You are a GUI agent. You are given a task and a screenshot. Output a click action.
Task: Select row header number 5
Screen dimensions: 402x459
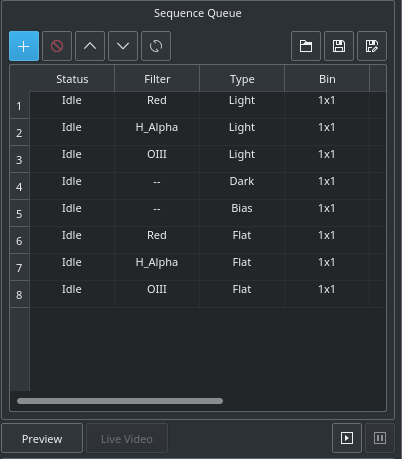click(x=19, y=213)
